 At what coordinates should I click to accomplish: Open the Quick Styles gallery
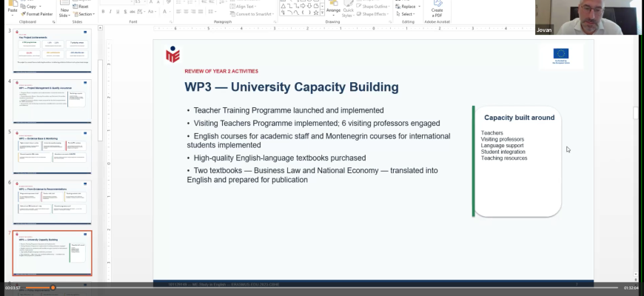(x=349, y=9)
